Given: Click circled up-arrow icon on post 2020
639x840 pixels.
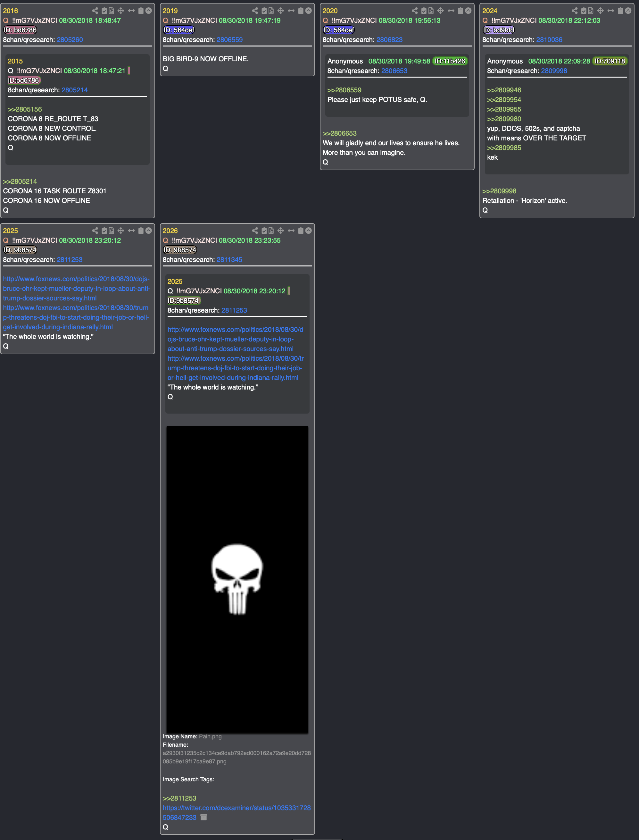Looking at the screenshot, I should (468, 11).
